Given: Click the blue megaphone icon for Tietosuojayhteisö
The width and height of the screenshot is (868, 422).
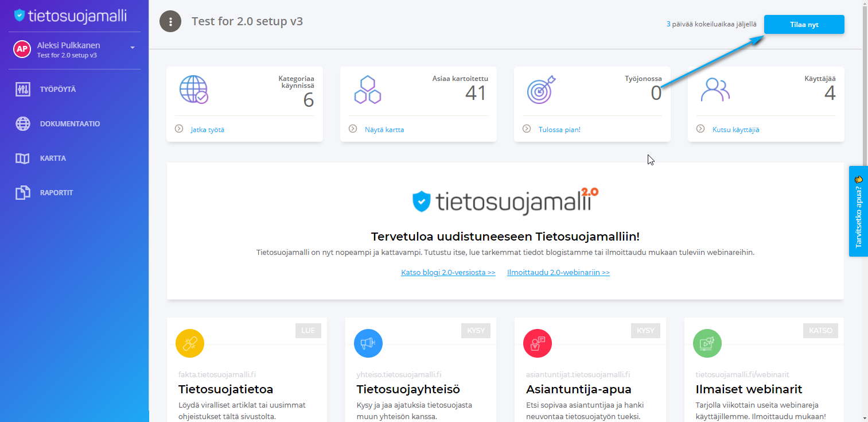Looking at the screenshot, I should pyautogui.click(x=368, y=343).
